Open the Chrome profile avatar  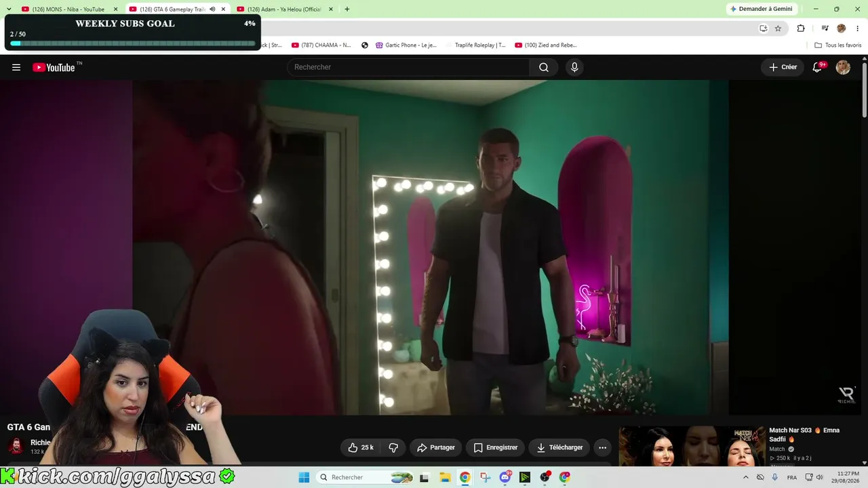[x=842, y=28]
